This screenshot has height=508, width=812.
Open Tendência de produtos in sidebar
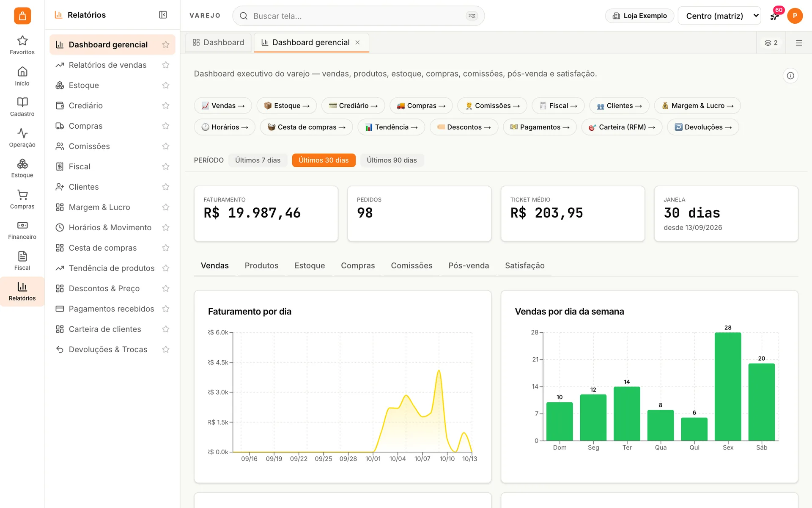(x=112, y=268)
